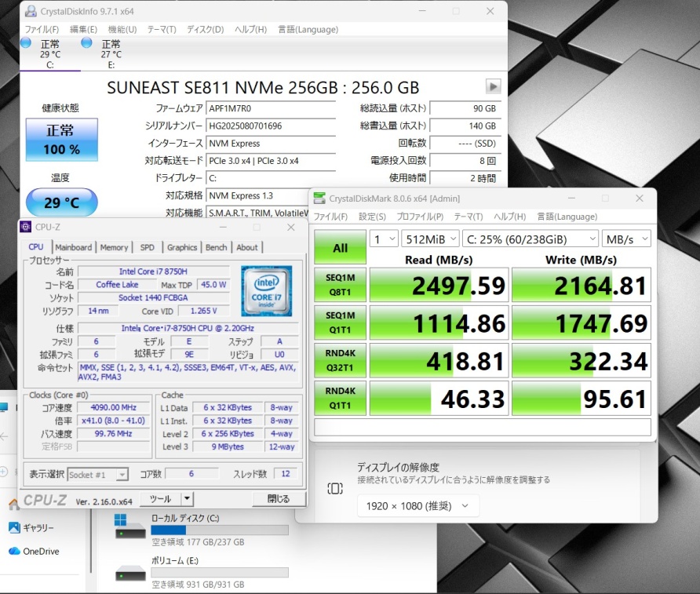This screenshot has width=700, height=594.
Task: Run the RND4K Q1T1 benchmark
Action: click(340, 398)
